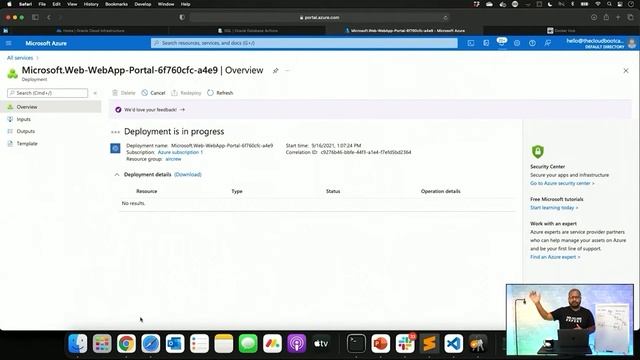Open Azure help question mark
The height and width of the screenshot is (360, 640).
pyautogui.click(x=532, y=43)
